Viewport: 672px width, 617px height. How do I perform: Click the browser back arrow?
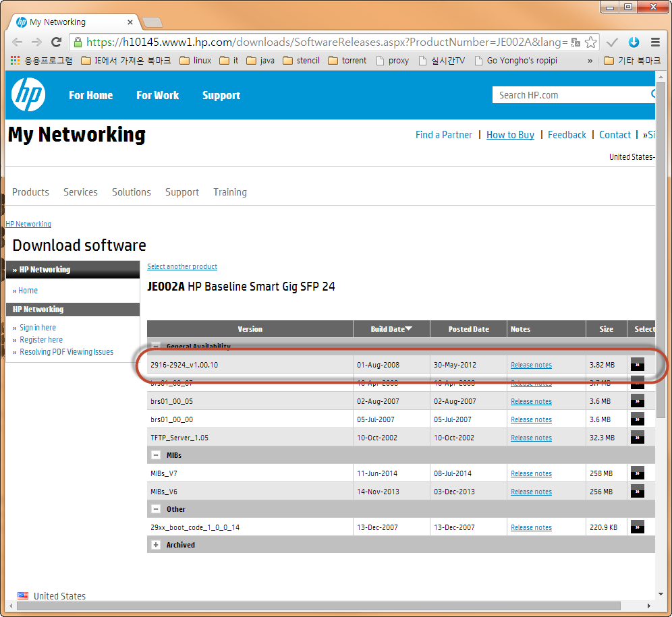[17, 42]
